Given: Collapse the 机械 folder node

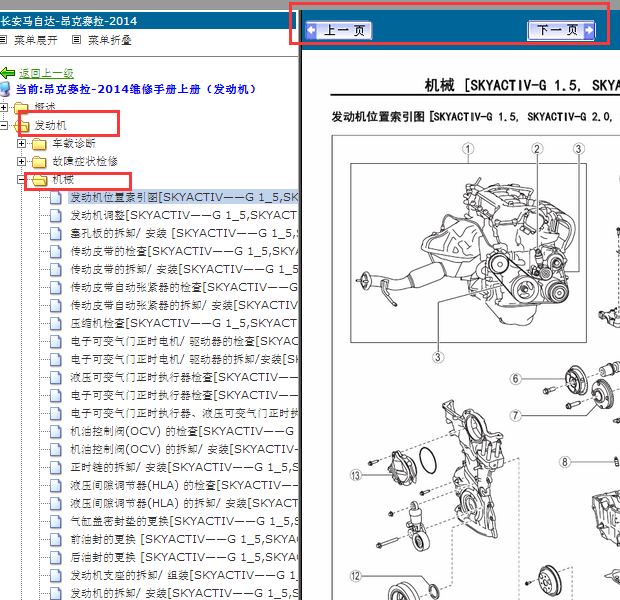Looking at the screenshot, I should click(x=21, y=180).
